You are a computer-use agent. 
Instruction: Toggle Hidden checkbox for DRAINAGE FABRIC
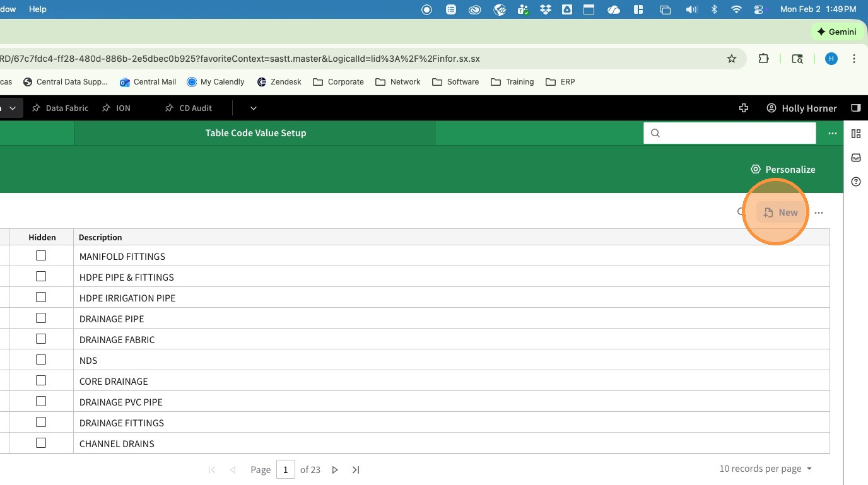point(41,339)
